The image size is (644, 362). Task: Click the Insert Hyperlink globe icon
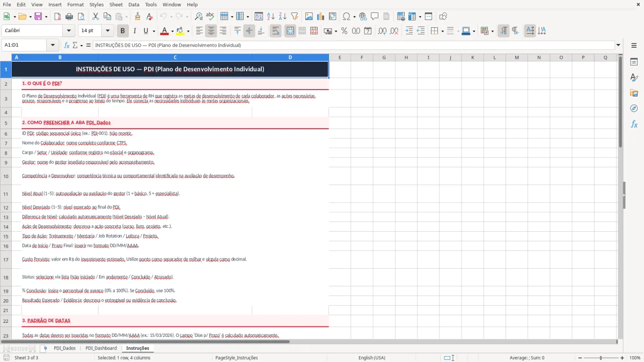[x=363, y=17]
